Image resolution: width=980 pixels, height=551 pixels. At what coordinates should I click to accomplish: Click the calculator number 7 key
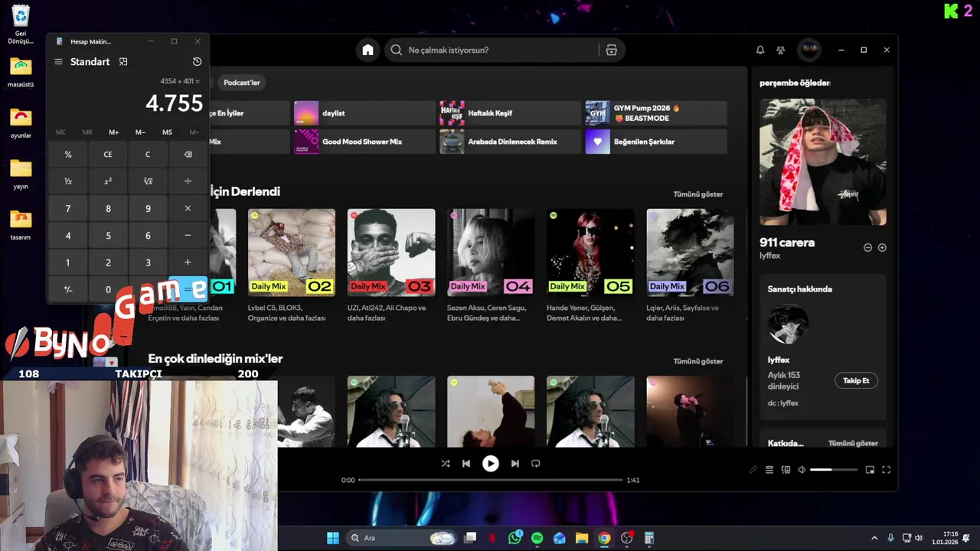tap(68, 208)
